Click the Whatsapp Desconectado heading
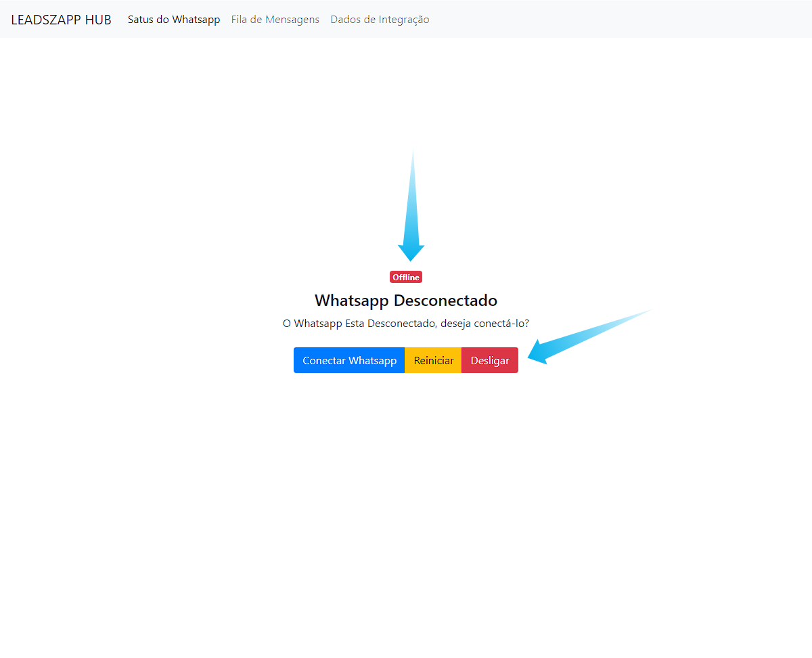Screen dimensions: 812x658 406,301
